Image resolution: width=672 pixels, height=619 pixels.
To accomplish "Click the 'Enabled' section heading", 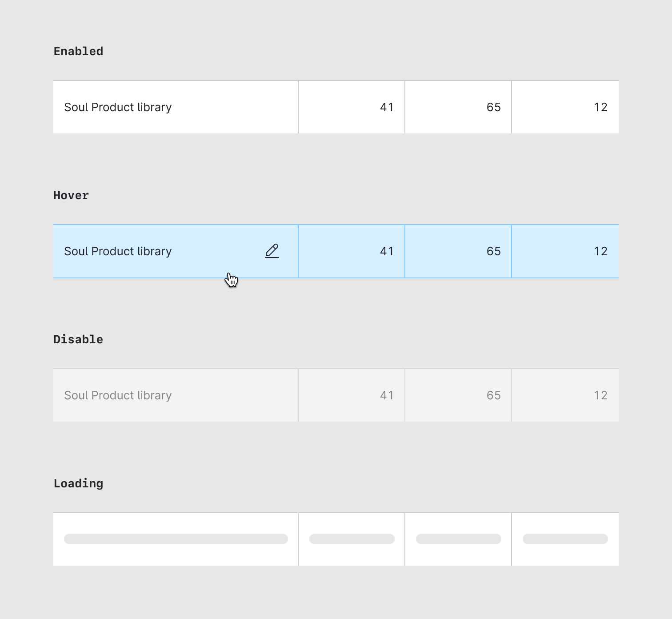I will 78,51.
